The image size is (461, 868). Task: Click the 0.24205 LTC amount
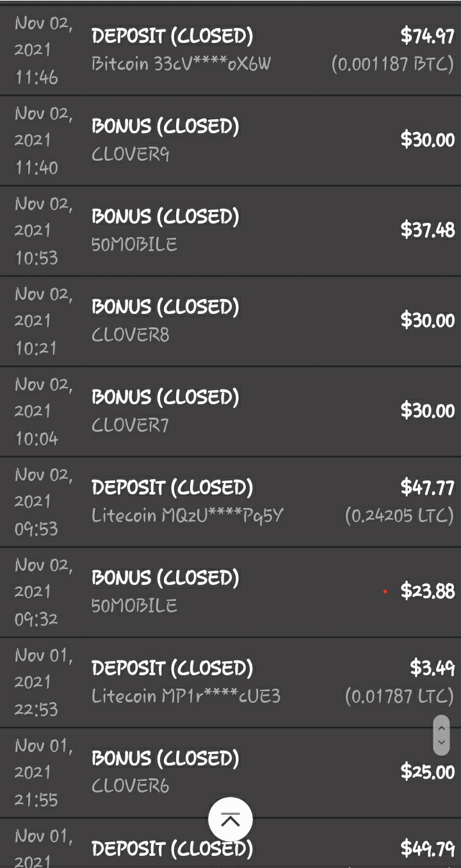tap(399, 516)
